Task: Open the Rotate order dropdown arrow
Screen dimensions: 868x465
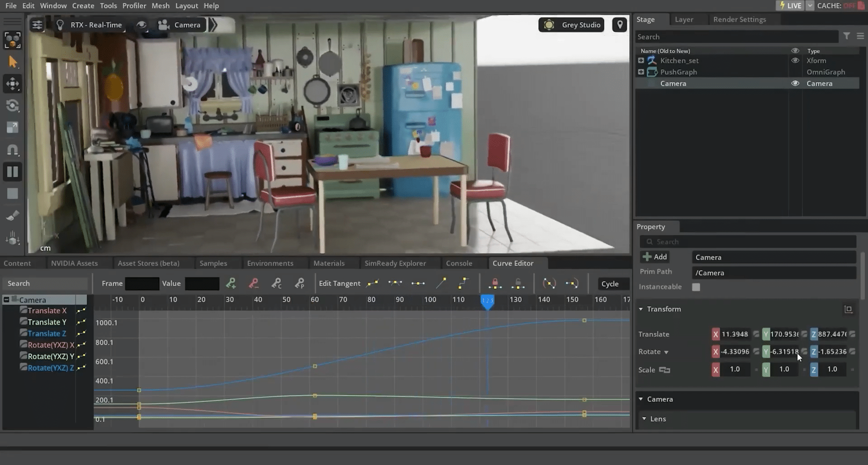Action: point(666,352)
